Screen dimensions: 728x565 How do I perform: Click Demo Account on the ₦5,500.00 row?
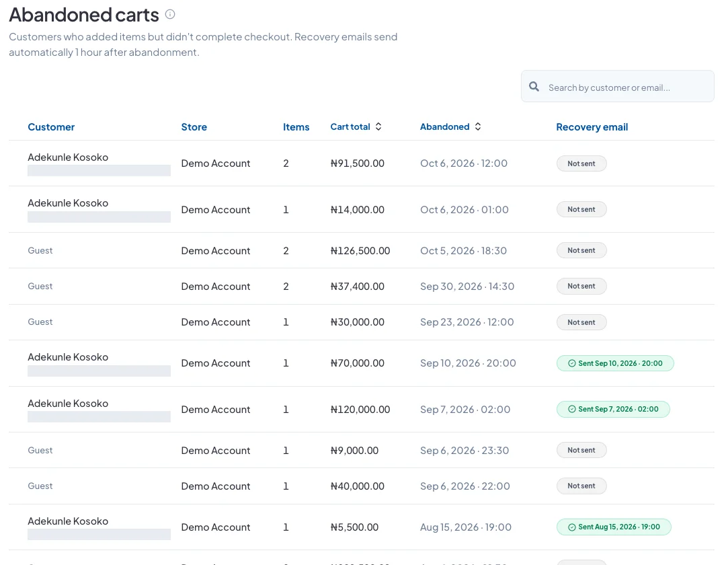215,527
